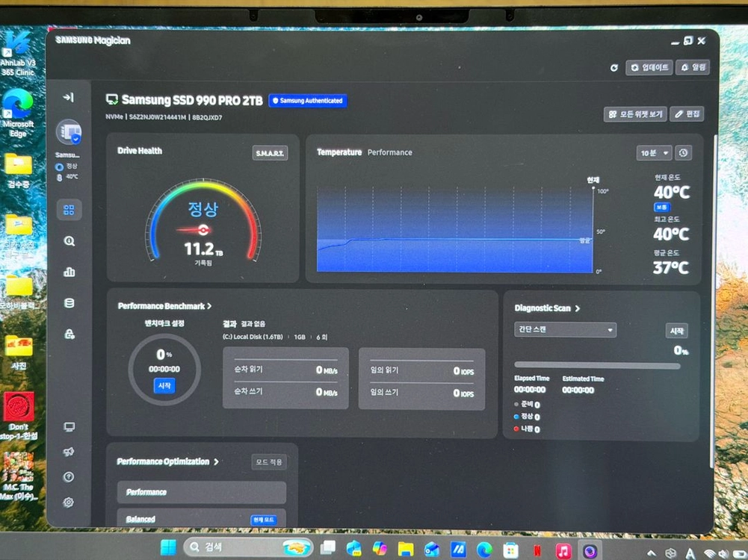Click the Samsung Authenticated badge
Image resolution: width=748 pixels, height=560 pixels.
tap(308, 101)
